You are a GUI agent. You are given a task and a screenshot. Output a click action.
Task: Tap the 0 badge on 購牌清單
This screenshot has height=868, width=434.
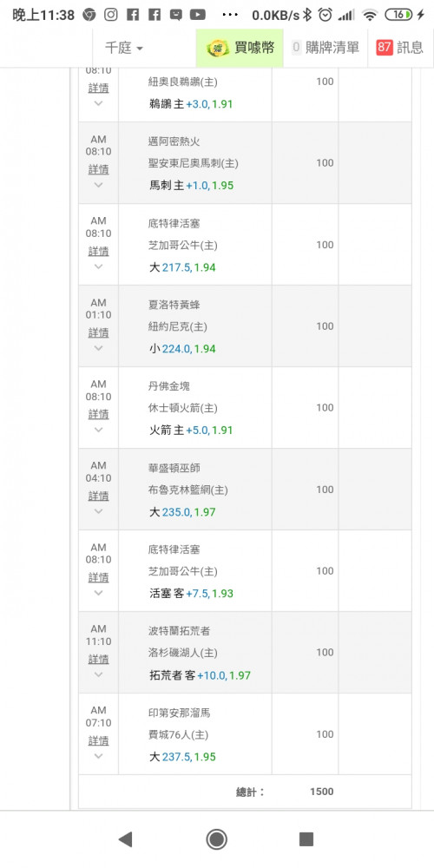tap(296, 48)
